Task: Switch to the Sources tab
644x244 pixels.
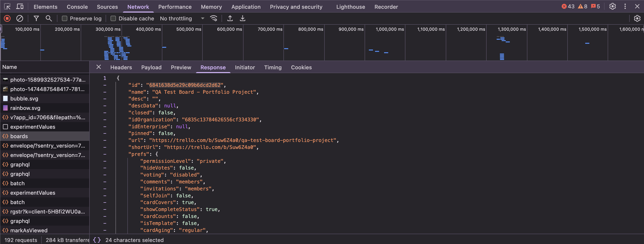Action: (107, 7)
